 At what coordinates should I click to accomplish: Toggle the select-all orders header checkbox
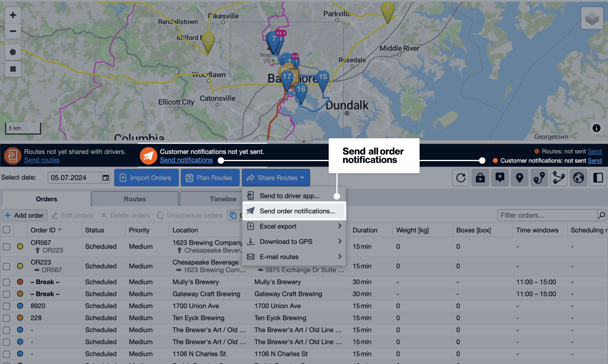(x=6, y=230)
